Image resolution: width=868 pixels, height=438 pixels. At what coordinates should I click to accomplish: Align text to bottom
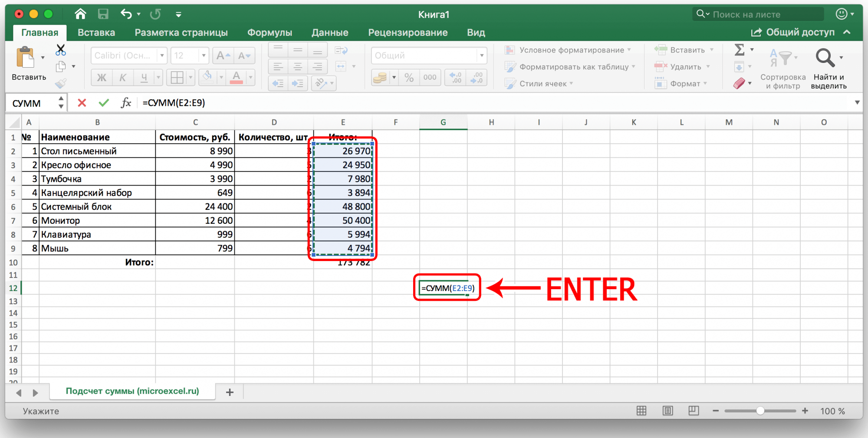(x=318, y=50)
